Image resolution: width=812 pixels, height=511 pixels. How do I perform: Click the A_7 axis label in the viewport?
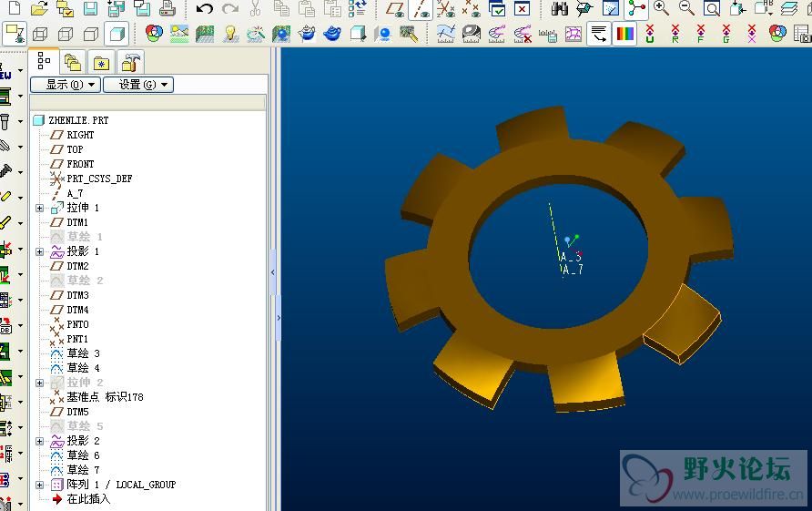click(x=573, y=270)
